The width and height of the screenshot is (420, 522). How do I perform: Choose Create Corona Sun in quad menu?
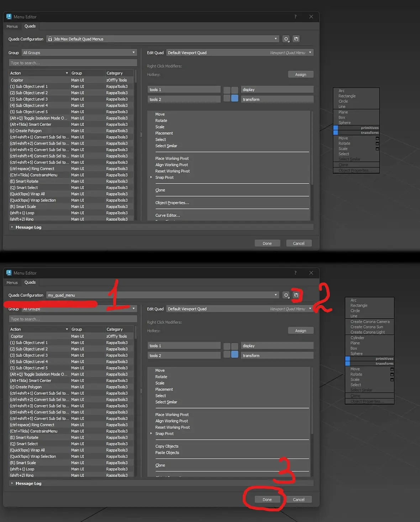click(367, 327)
